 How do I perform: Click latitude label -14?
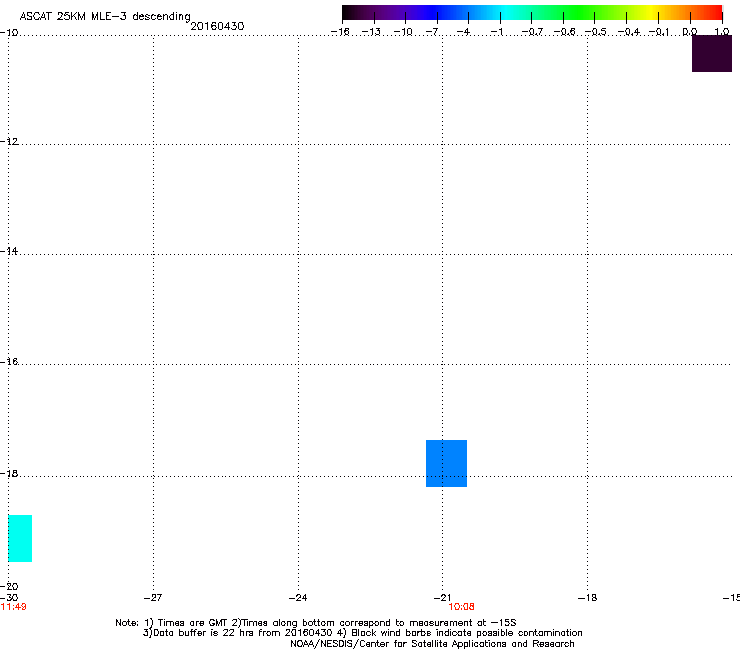pos(9,251)
